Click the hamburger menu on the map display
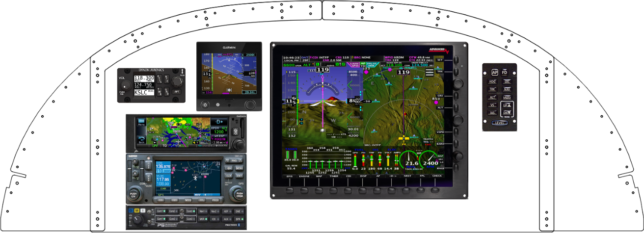The image size is (644, 233). [x=429, y=73]
